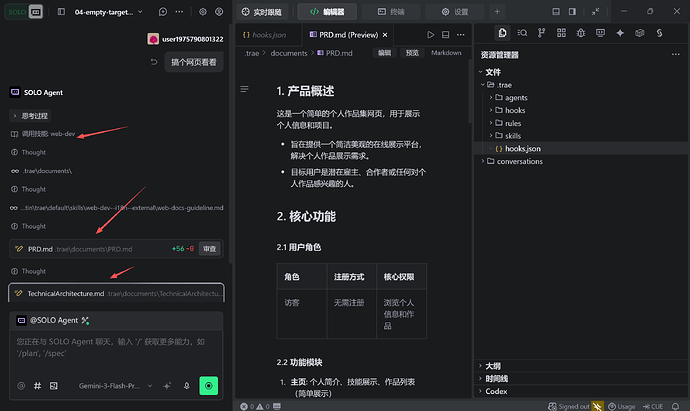Expand the agents folder
The width and height of the screenshot is (690, 411).
point(581,98)
